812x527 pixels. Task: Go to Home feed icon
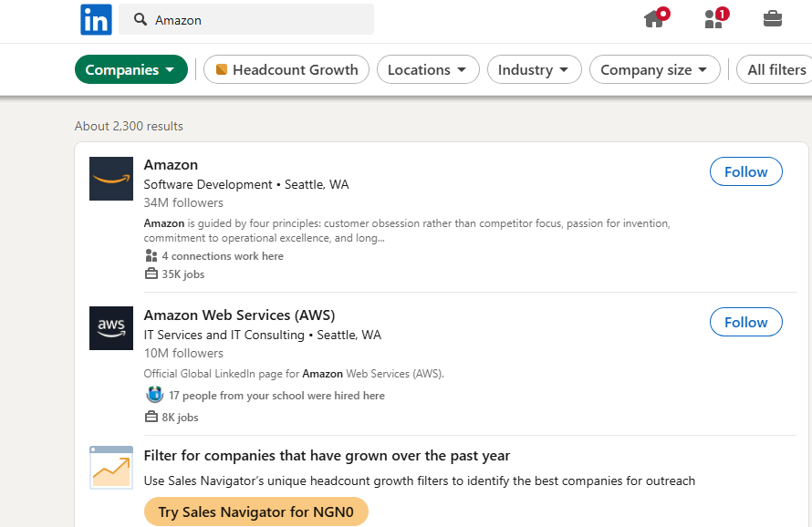tap(656, 18)
